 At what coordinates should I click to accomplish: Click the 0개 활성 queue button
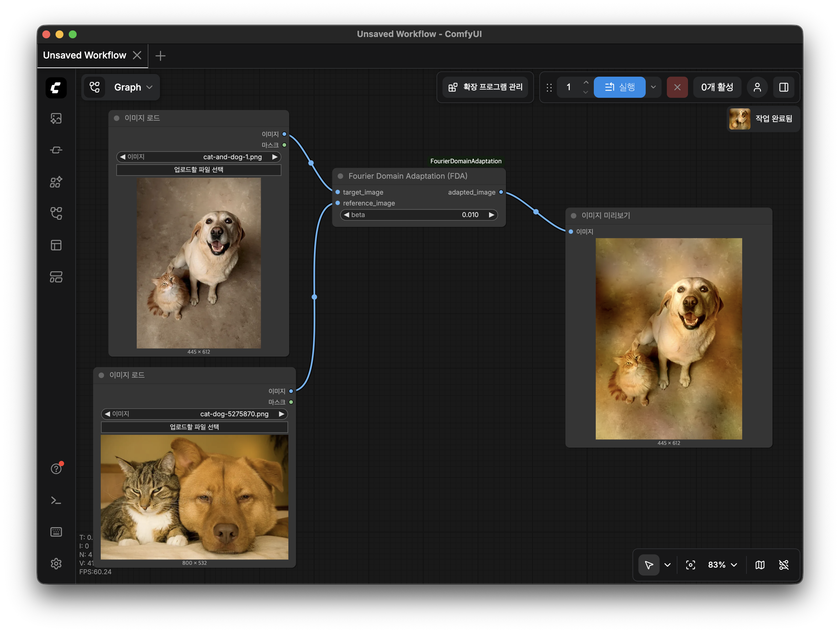717,87
